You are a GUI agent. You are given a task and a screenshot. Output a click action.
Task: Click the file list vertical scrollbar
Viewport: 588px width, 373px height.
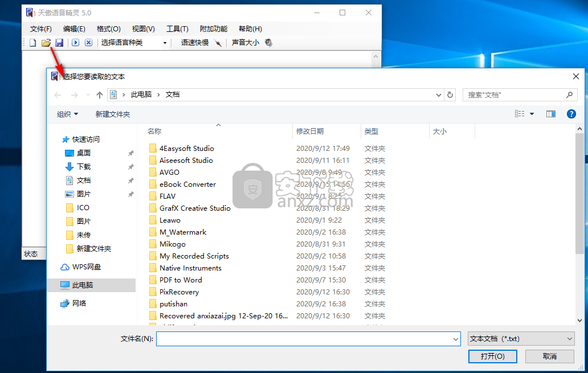(x=580, y=193)
